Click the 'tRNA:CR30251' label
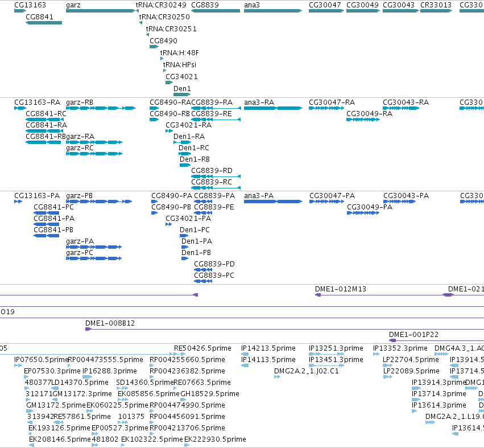This screenshot has height=448, width=484. click(171, 29)
